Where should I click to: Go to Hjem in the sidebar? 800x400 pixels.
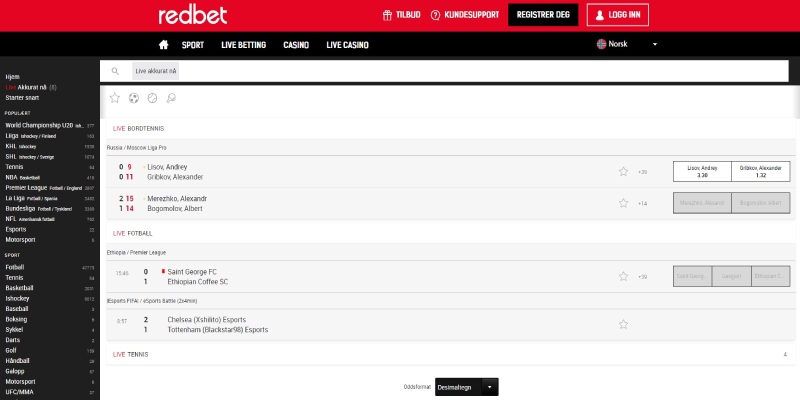[13, 77]
